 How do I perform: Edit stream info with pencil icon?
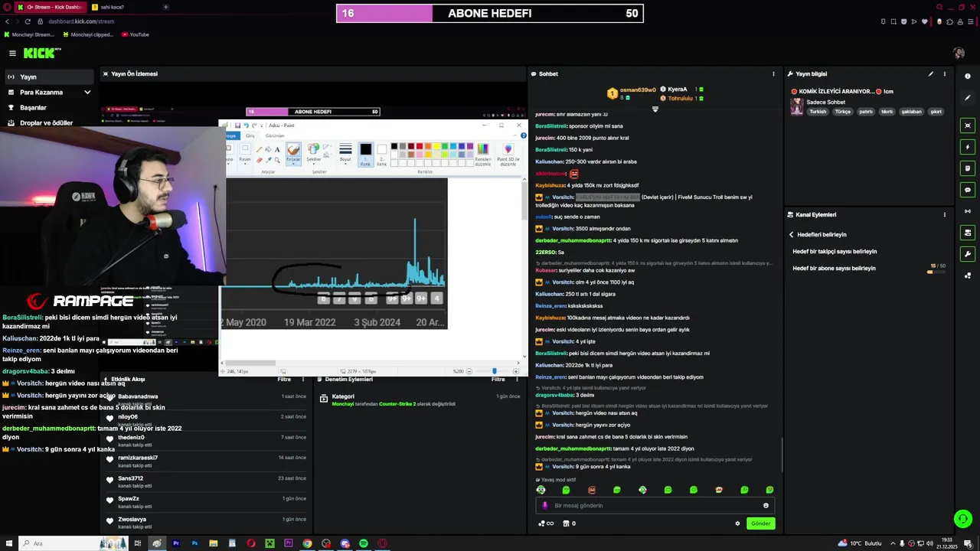pos(930,74)
